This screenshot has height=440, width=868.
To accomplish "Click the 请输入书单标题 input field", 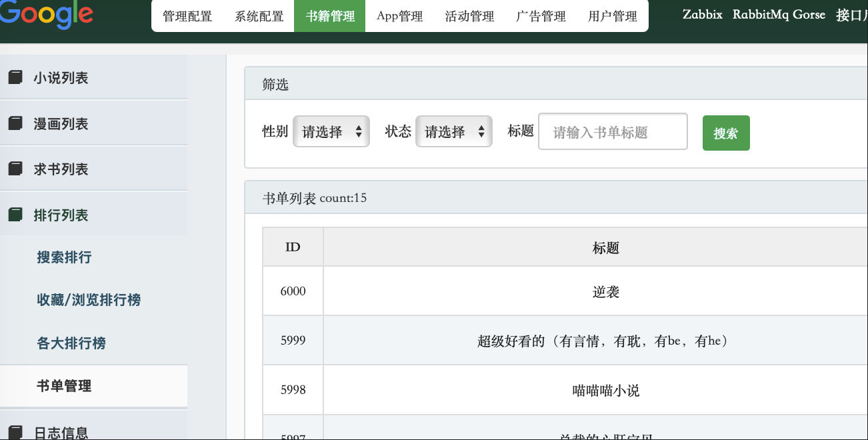I will tap(613, 132).
